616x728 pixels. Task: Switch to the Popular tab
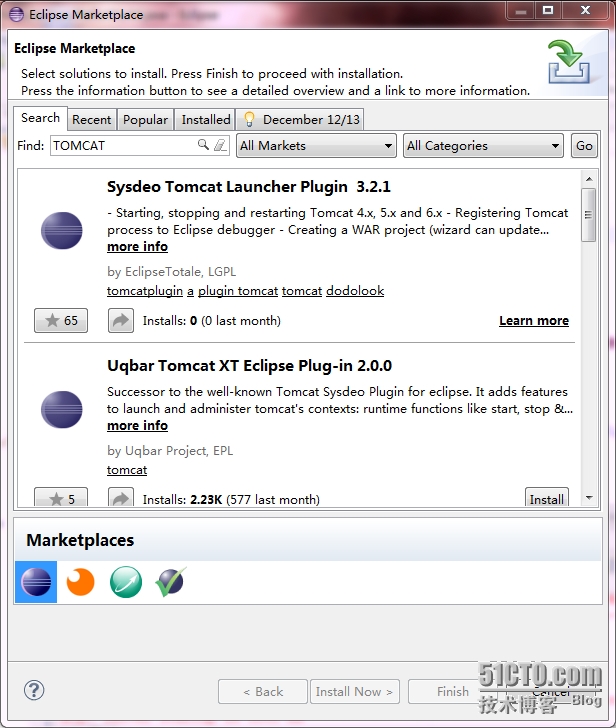(x=145, y=120)
